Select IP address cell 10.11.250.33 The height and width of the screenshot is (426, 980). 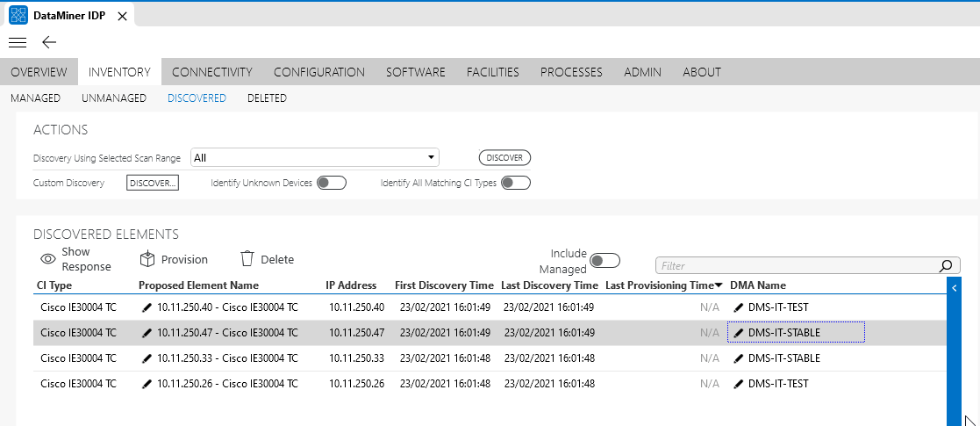pos(357,358)
